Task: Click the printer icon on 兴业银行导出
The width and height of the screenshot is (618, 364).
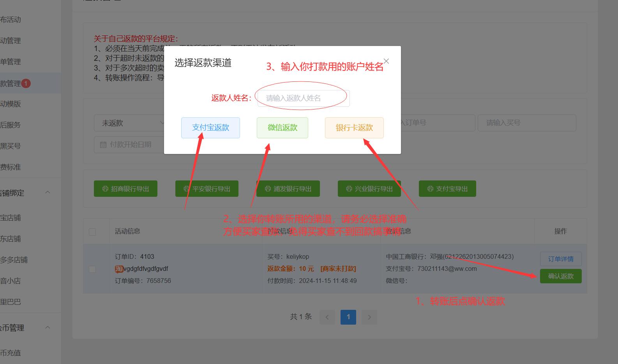Action: tap(349, 189)
